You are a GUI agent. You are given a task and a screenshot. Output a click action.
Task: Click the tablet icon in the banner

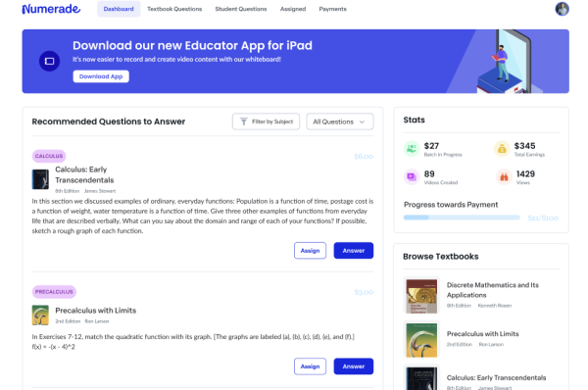(50, 61)
